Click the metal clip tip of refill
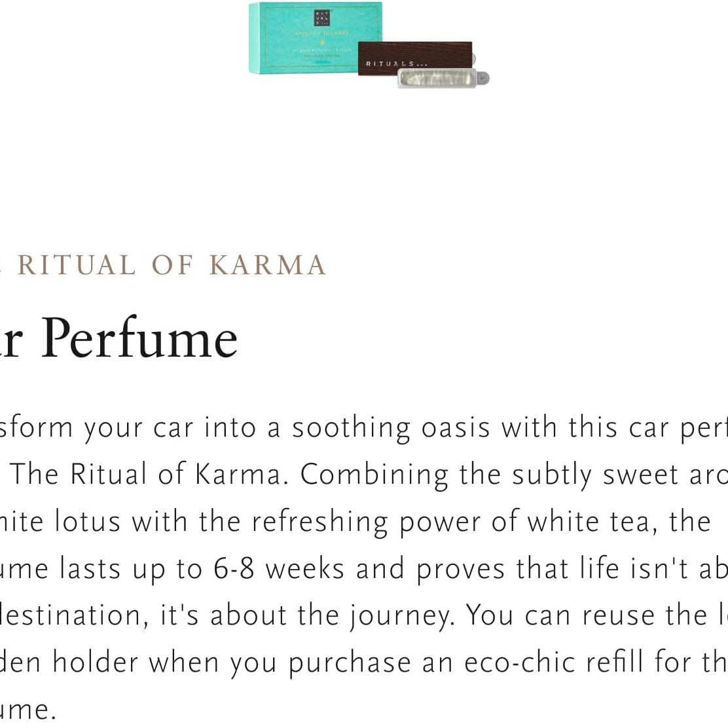The height and width of the screenshot is (728, 728). pos(482,78)
